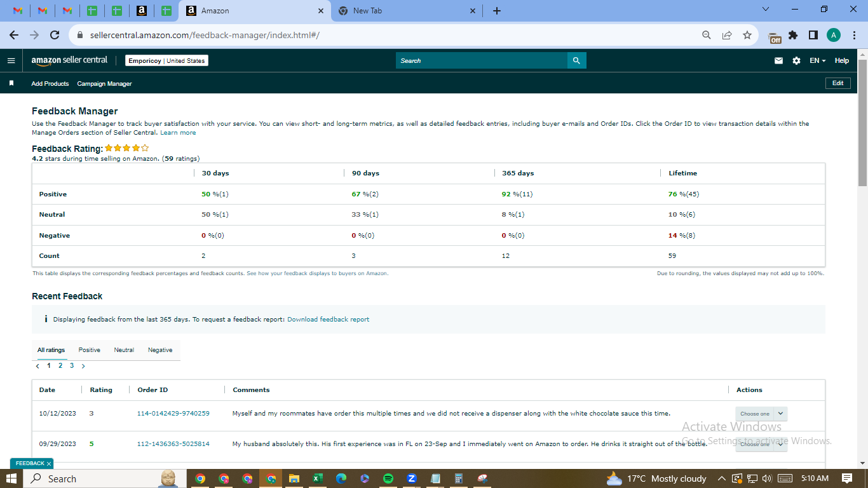The height and width of the screenshot is (488, 868).
Task: Open the Windows notification center icon
Action: click(847, 478)
